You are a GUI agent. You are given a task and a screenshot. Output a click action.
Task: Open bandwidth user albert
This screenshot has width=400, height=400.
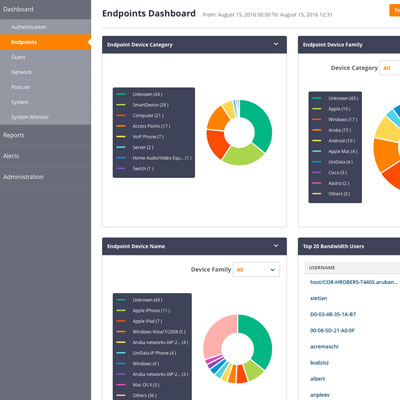tap(317, 379)
